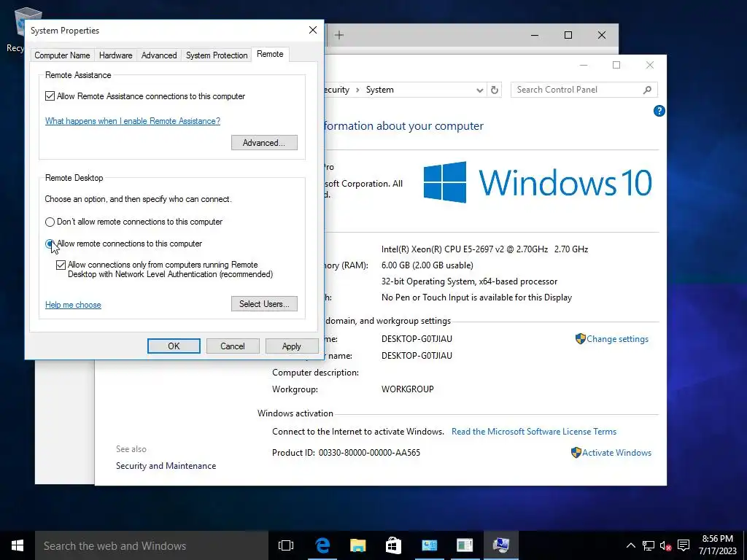
Task: Open the taskbar app beside the Store icon
Action: tap(429, 545)
